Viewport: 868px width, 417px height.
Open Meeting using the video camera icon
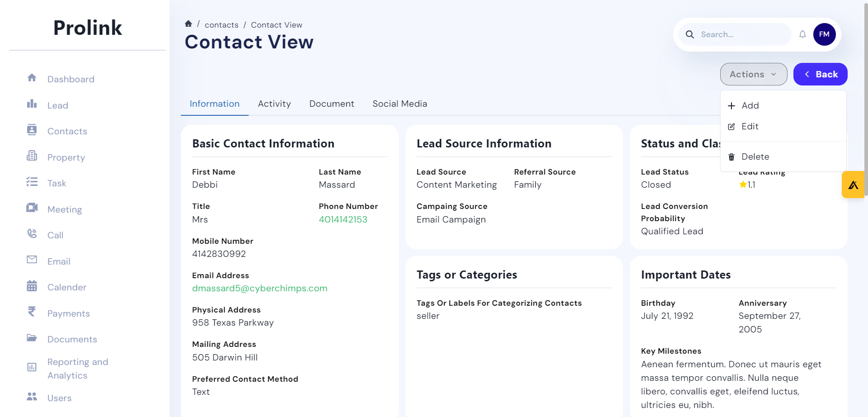pyautogui.click(x=32, y=208)
